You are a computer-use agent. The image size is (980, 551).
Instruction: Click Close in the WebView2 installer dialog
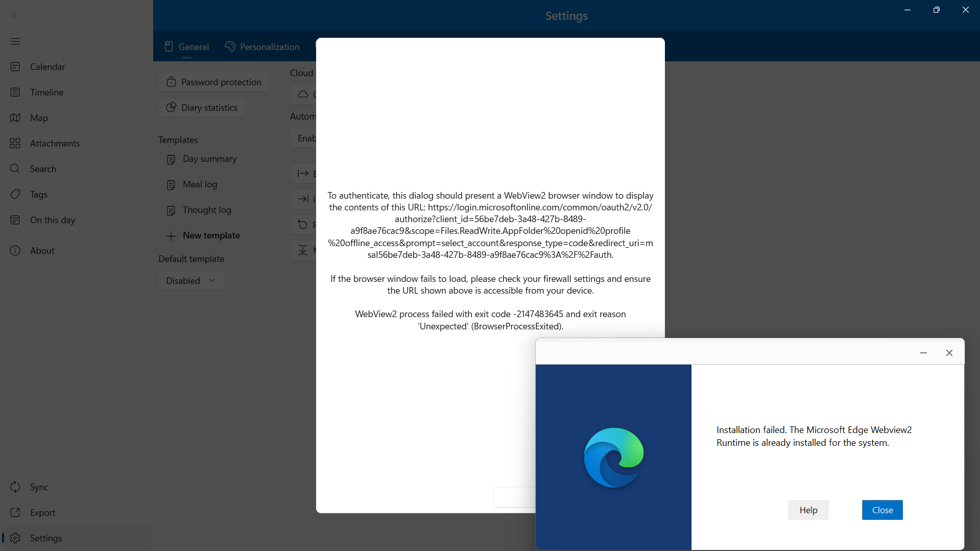point(882,510)
